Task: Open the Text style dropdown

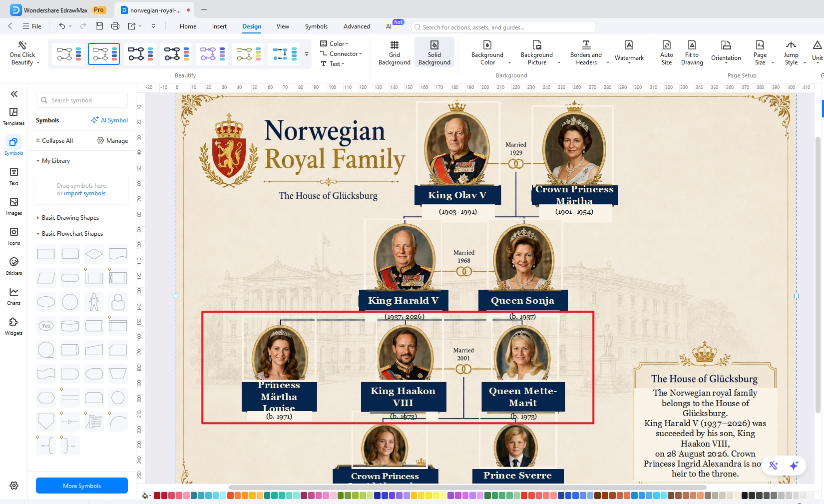Action: (333, 63)
